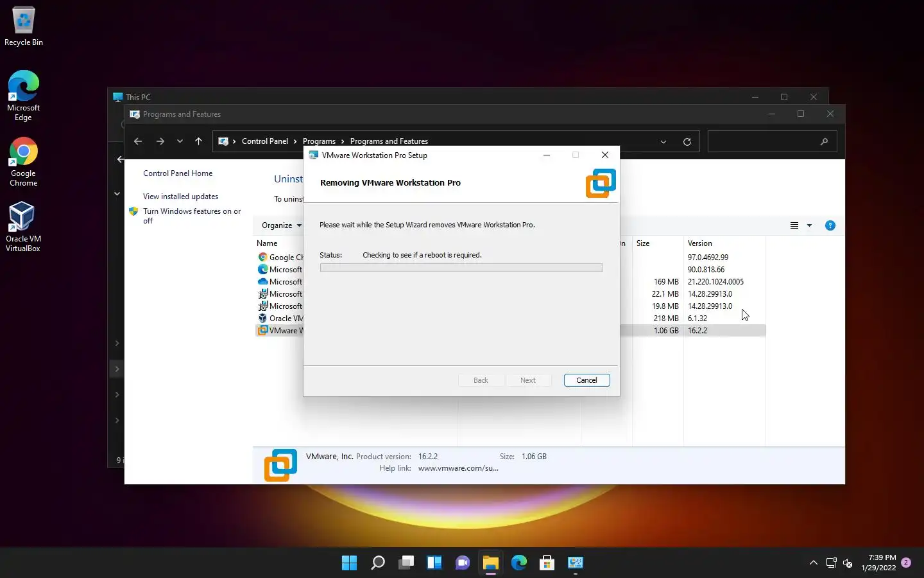924x578 pixels.
Task: Open network status tray icon
Action: [832, 563]
